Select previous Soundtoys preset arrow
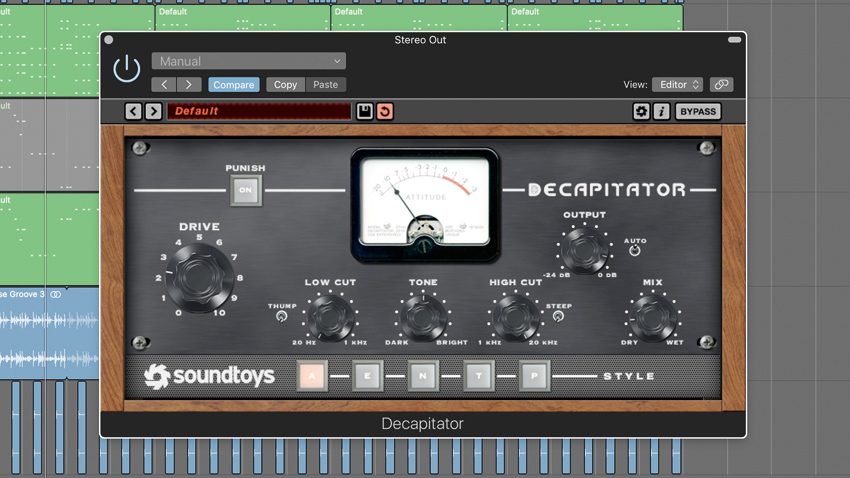Screen dimensions: 850x478 133,111
